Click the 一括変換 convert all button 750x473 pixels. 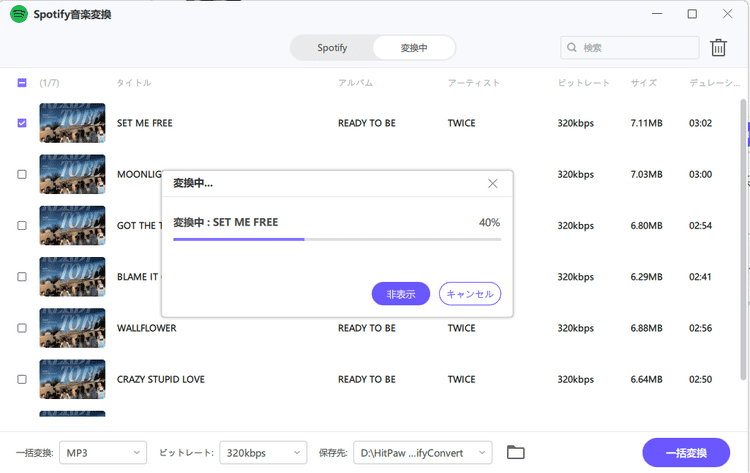coord(686,452)
